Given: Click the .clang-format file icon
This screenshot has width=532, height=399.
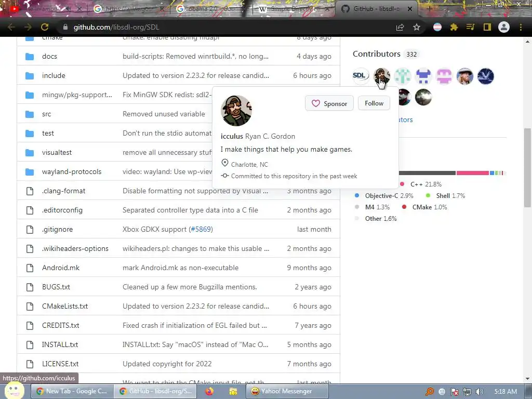Looking at the screenshot, I should 30,191.
